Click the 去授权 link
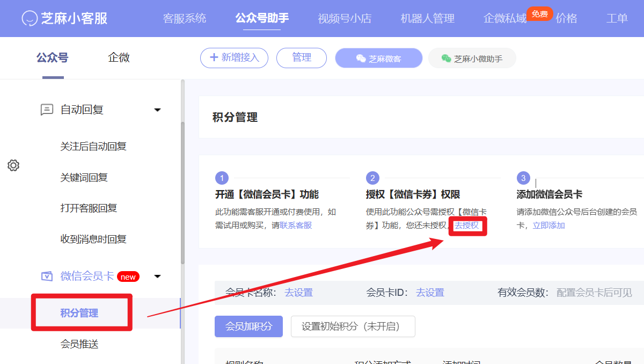Image resolution: width=644 pixels, height=364 pixels. [467, 225]
